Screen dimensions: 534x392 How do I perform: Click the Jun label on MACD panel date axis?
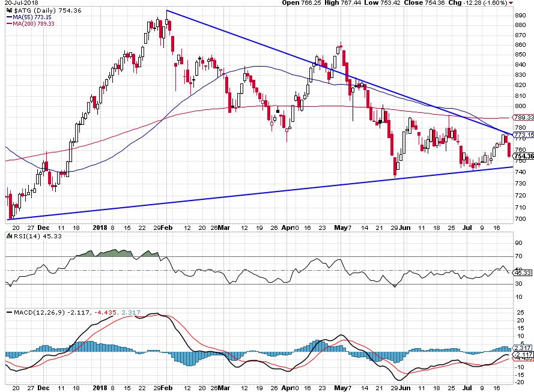405,388
